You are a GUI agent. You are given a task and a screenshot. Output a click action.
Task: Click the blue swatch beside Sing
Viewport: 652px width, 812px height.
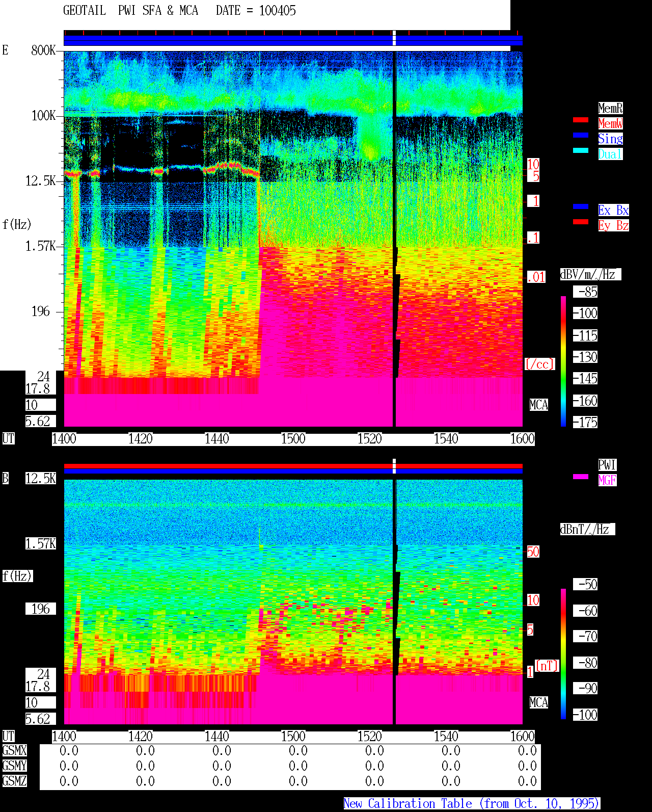(581, 135)
